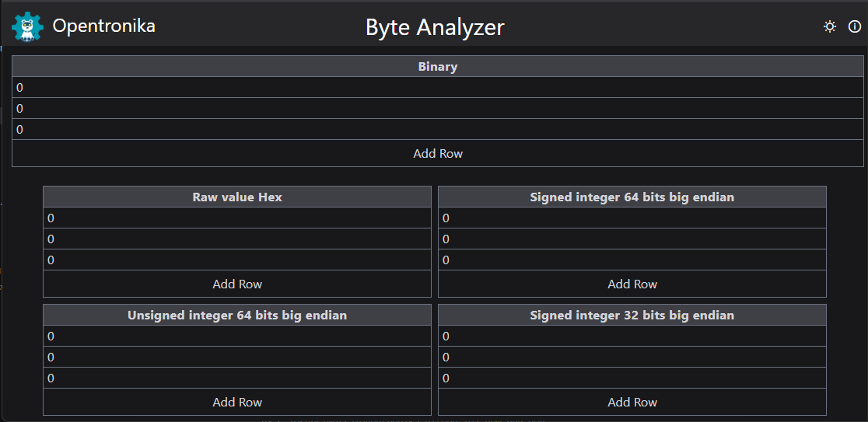Add Row under Unsigned integer 64 bits
Viewport: 868px width, 422px height.
[x=237, y=402]
